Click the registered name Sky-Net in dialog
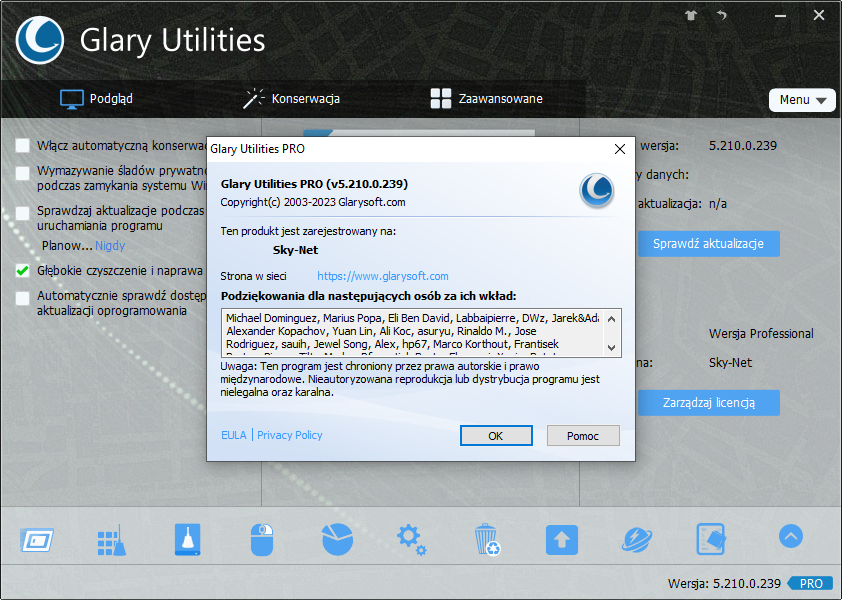This screenshot has height=600, width=842. [295, 250]
